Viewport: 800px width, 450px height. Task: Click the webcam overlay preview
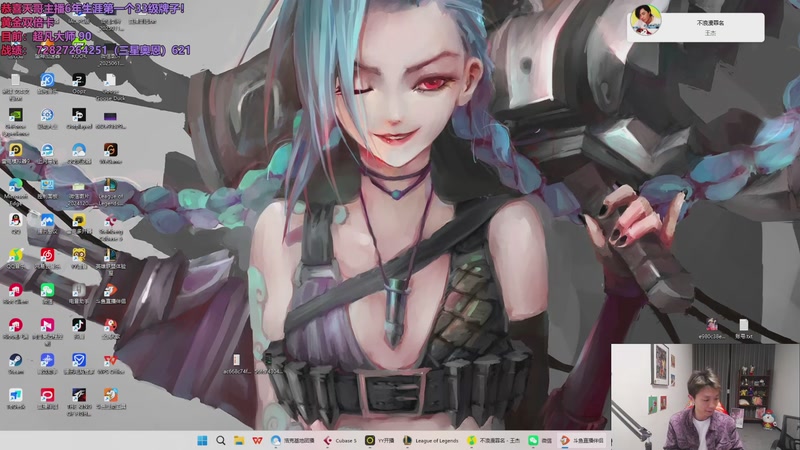(x=705, y=397)
